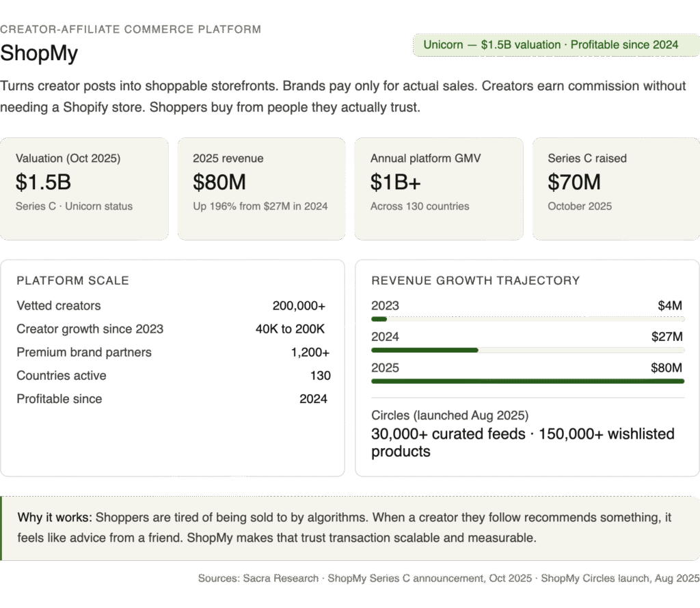
Task: Click the Sources footer line
Action: (x=448, y=578)
